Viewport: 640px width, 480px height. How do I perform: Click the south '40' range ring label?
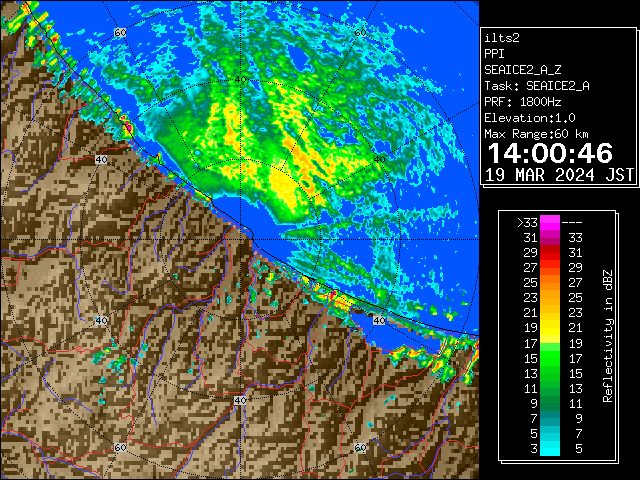click(x=240, y=400)
